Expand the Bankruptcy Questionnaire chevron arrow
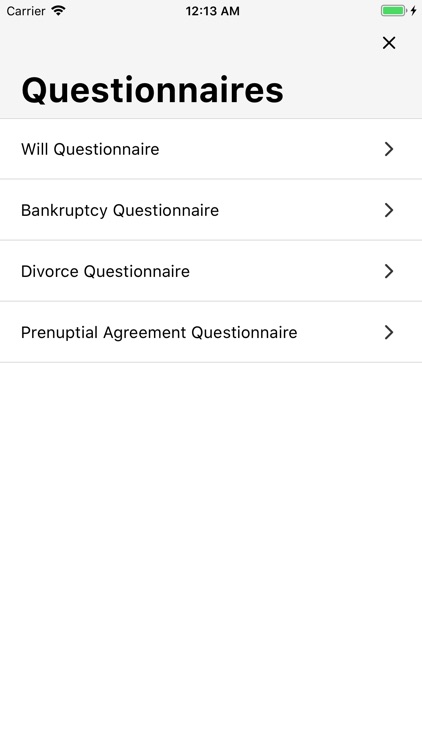 point(389,210)
